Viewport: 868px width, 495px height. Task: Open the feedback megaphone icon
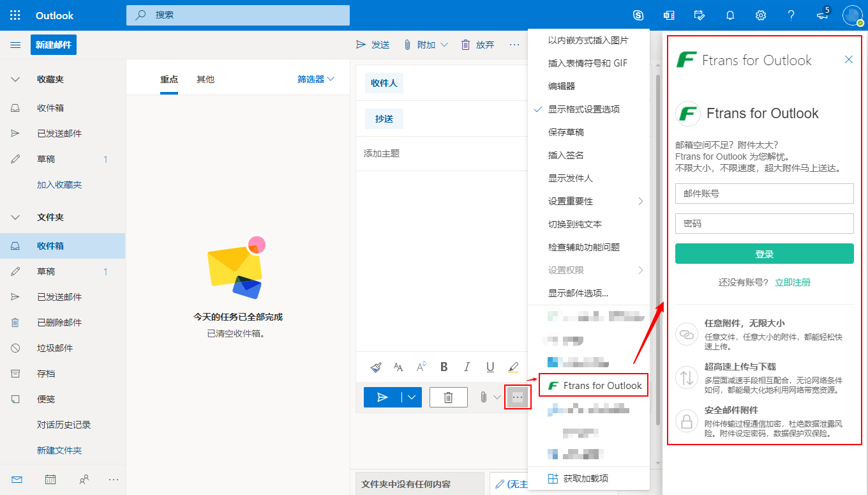823,15
